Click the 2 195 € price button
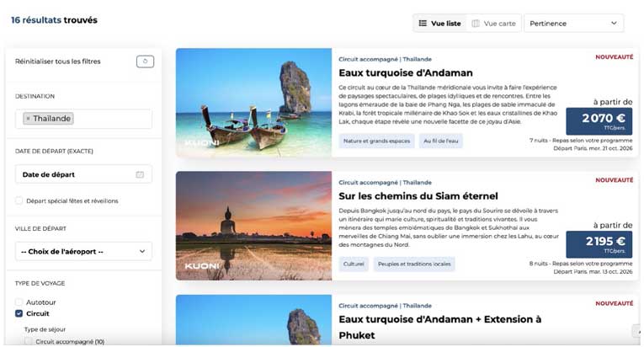Image resolution: width=644 pixels, height=347 pixels. (x=599, y=245)
